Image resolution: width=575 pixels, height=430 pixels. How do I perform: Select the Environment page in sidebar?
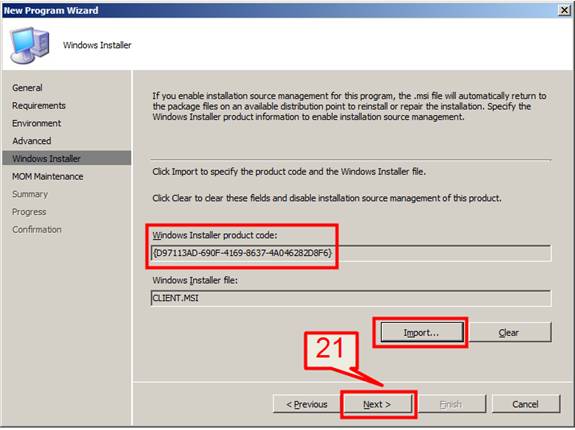coord(37,123)
